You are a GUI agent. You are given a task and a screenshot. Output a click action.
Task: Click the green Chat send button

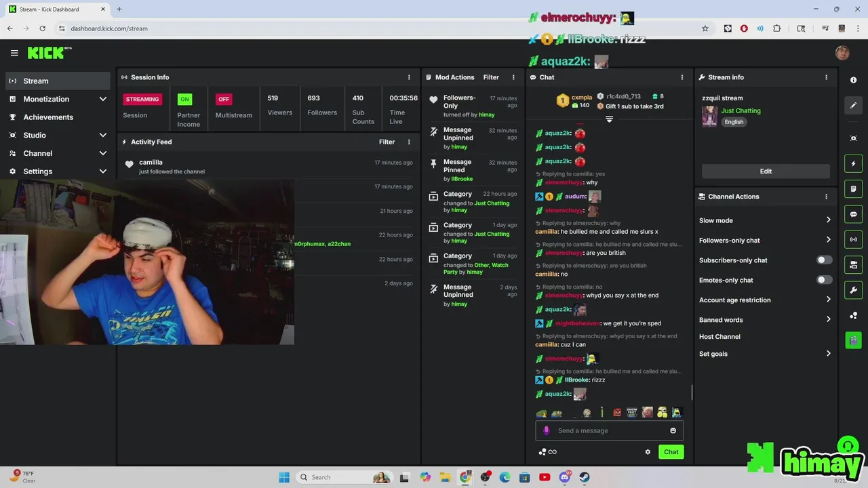[x=671, y=452]
